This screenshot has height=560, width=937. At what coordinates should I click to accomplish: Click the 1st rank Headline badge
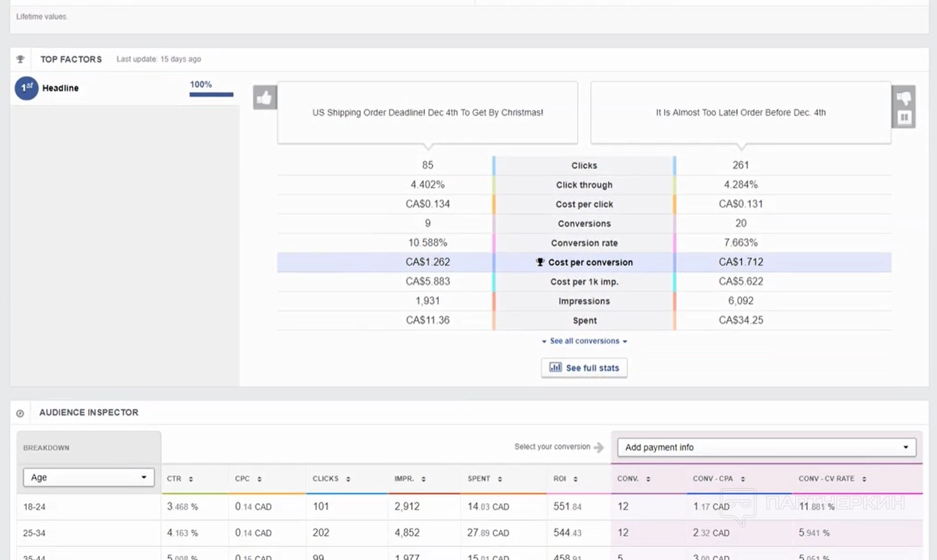pyautogui.click(x=27, y=88)
